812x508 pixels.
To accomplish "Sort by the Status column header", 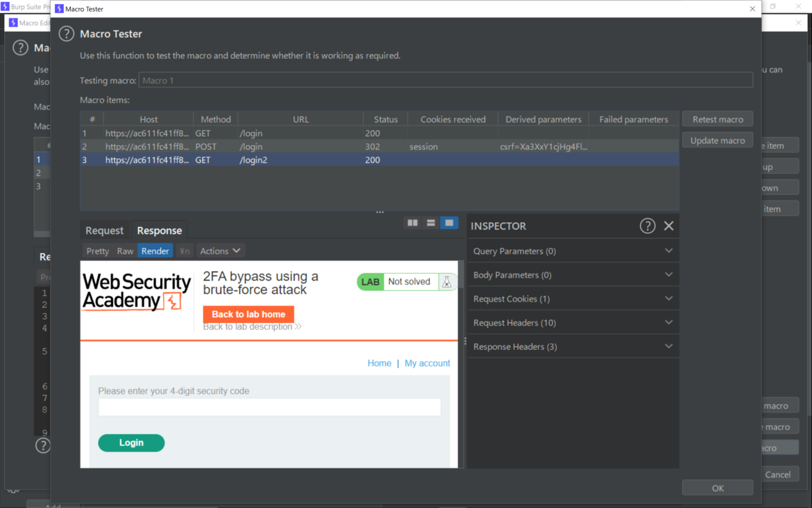I will pyautogui.click(x=386, y=119).
